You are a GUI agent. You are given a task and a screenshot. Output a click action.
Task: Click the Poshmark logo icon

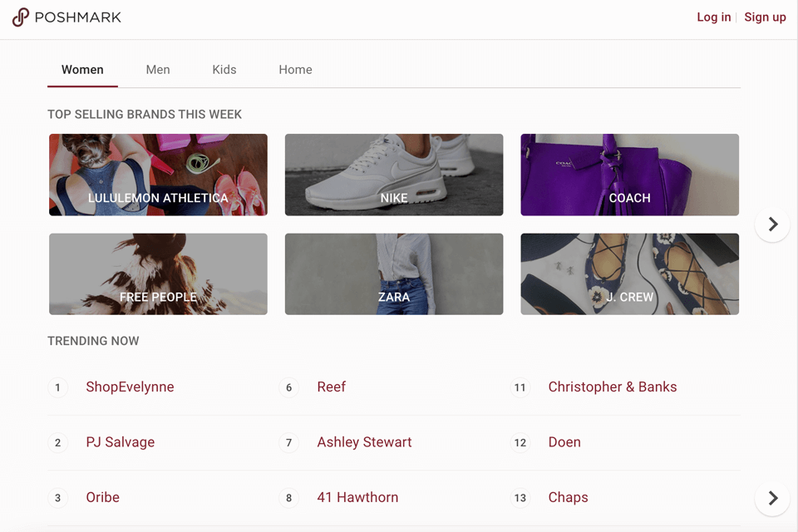(20, 17)
